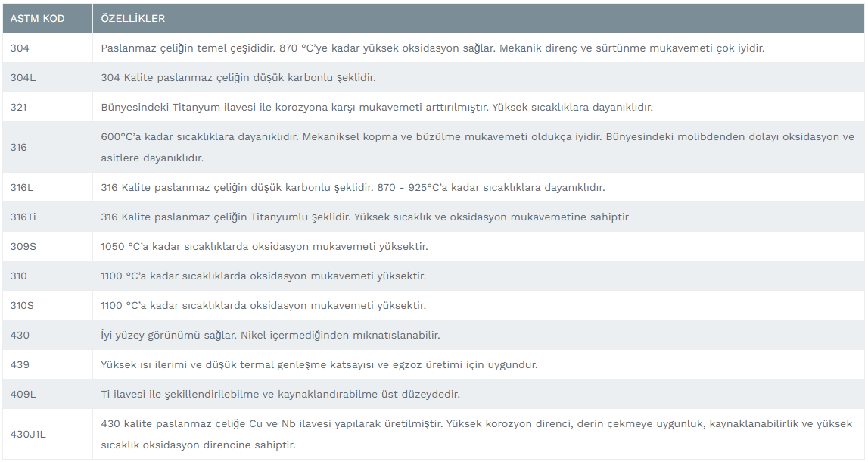Viewport: 868px width, 462px height.
Task: Select the 304L code cell
Action: click(x=48, y=77)
